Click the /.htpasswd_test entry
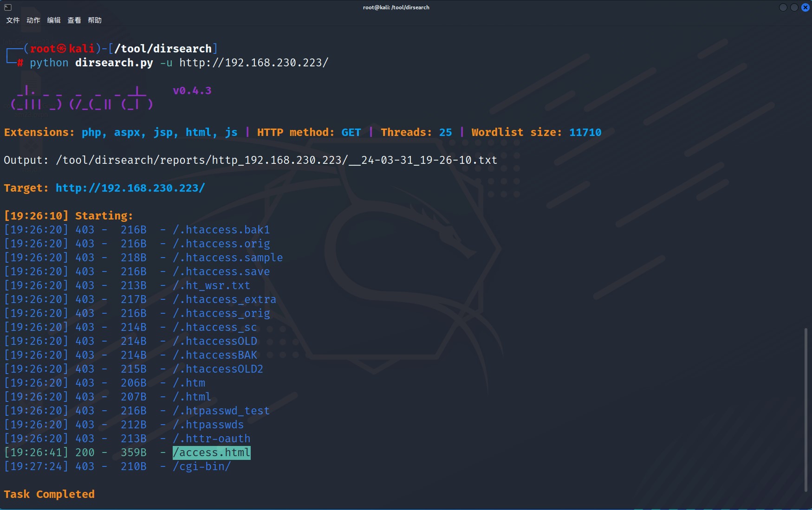Image resolution: width=812 pixels, height=510 pixels. (221, 411)
